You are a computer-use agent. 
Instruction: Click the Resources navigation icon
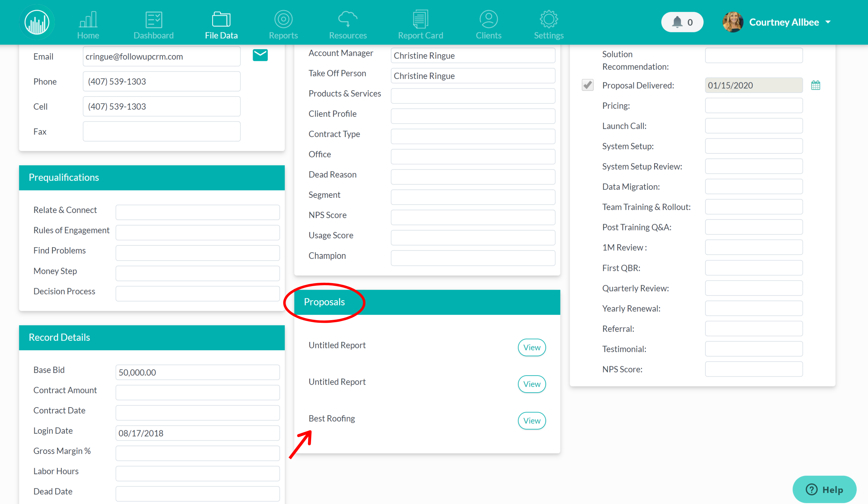tap(348, 22)
